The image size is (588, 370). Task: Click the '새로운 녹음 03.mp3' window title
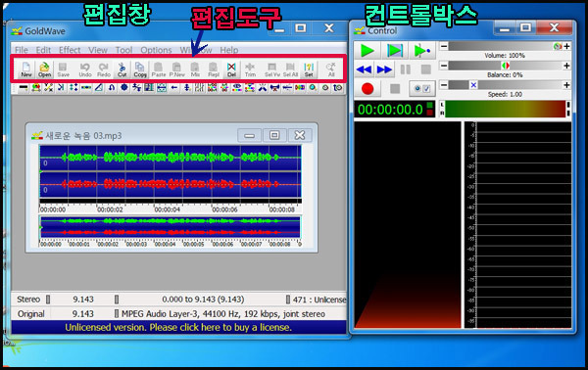(x=83, y=135)
